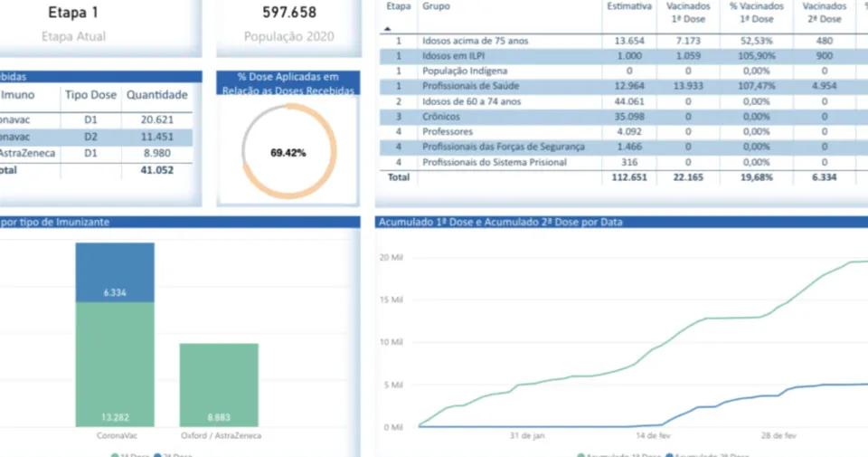Select the green CoronaVac 13.282 bar segment
868x457 pixels.
pos(115,364)
